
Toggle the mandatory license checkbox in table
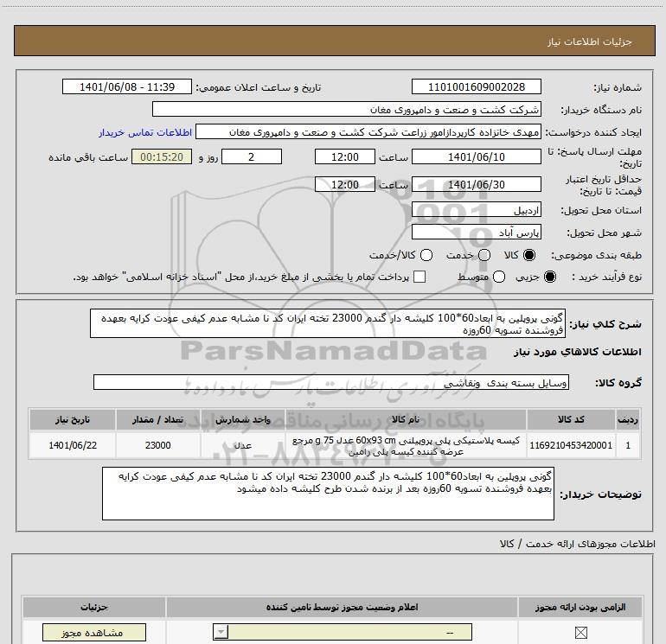[580, 634]
